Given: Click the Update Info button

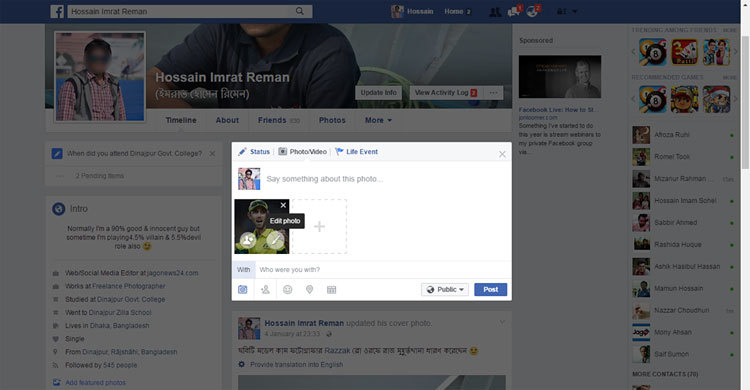Looking at the screenshot, I should [378, 93].
